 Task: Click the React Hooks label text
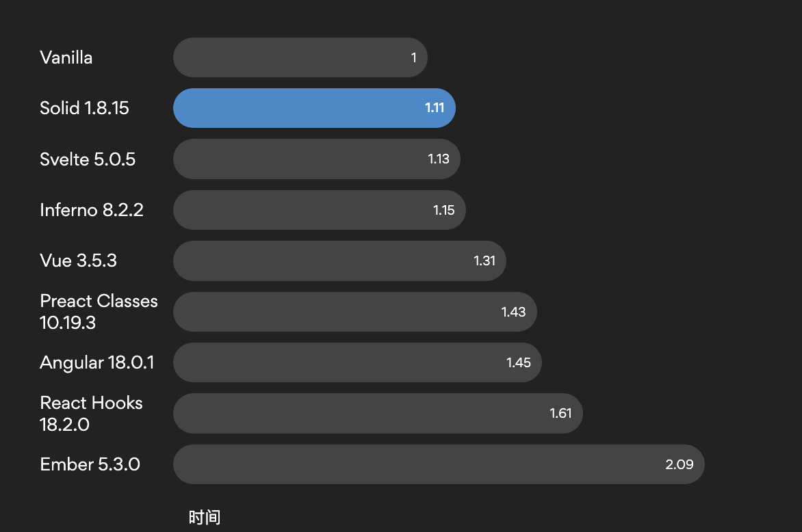(x=91, y=403)
